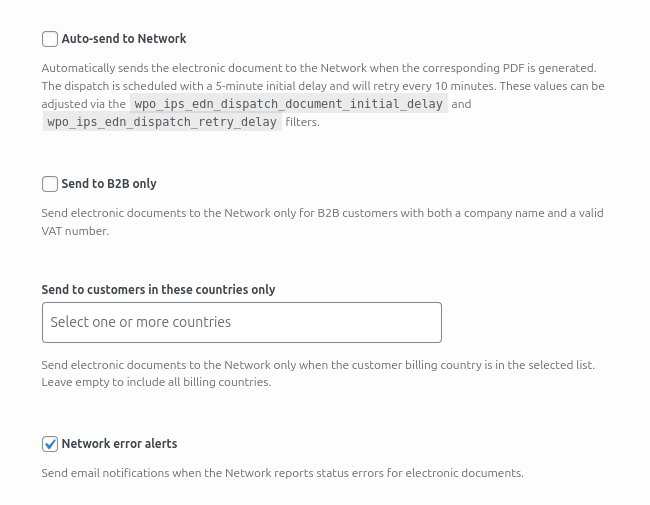Image resolution: width=650 pixels, height=505 pixels.
Task: Click the "Auto-send to Network" label text
Action: 124,39
